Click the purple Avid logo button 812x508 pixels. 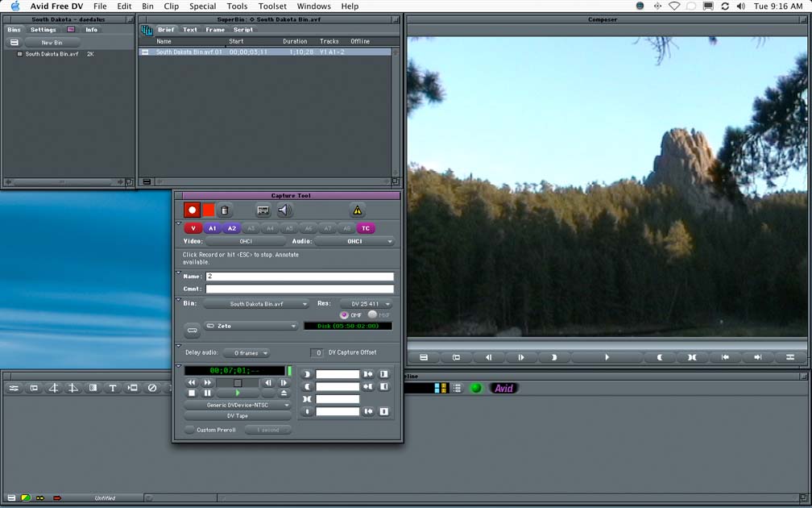click(504, 389)
